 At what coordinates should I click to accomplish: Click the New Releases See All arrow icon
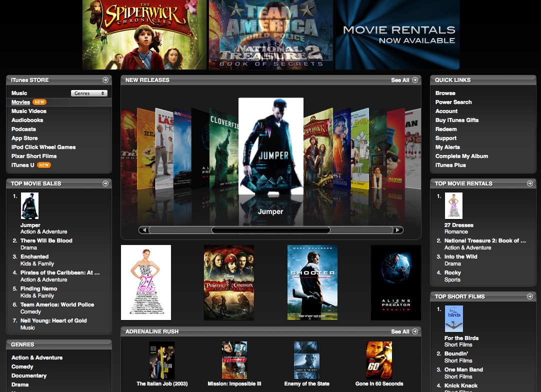tap(415, 80)
